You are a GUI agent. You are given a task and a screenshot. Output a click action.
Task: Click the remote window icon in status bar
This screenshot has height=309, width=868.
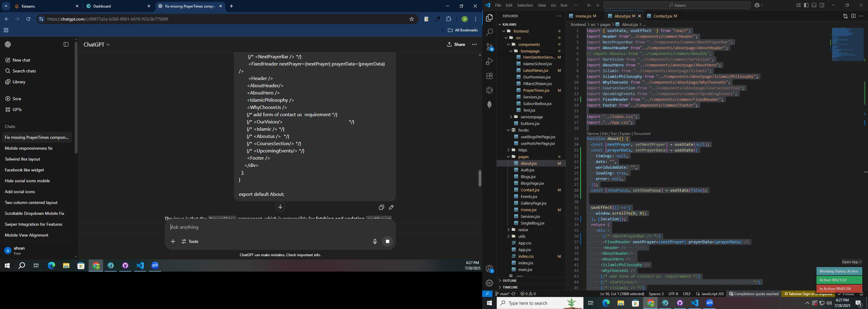[x=487, y=294]
